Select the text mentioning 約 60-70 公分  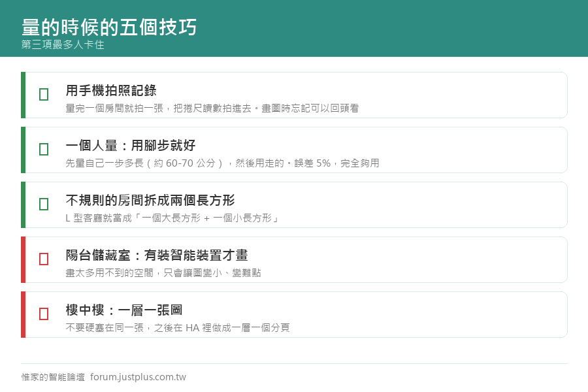tap(222, 163)
